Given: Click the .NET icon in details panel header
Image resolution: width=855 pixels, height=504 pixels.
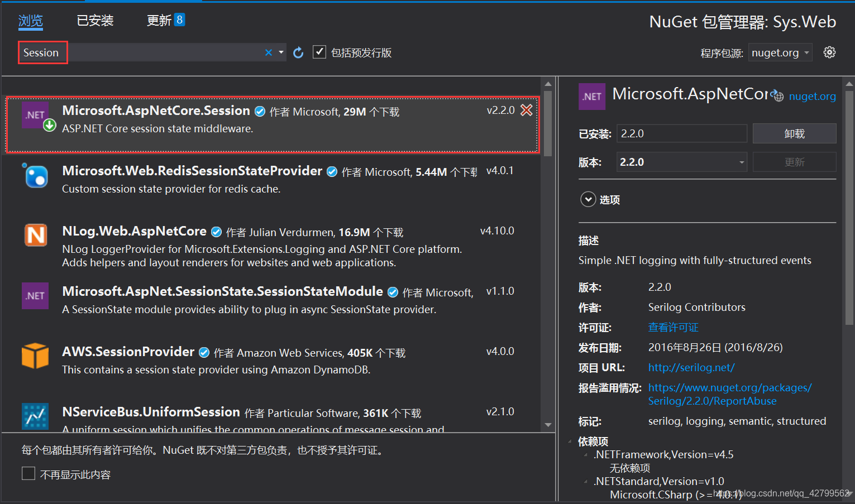Looking at the screenshot, I should point(592,97).
